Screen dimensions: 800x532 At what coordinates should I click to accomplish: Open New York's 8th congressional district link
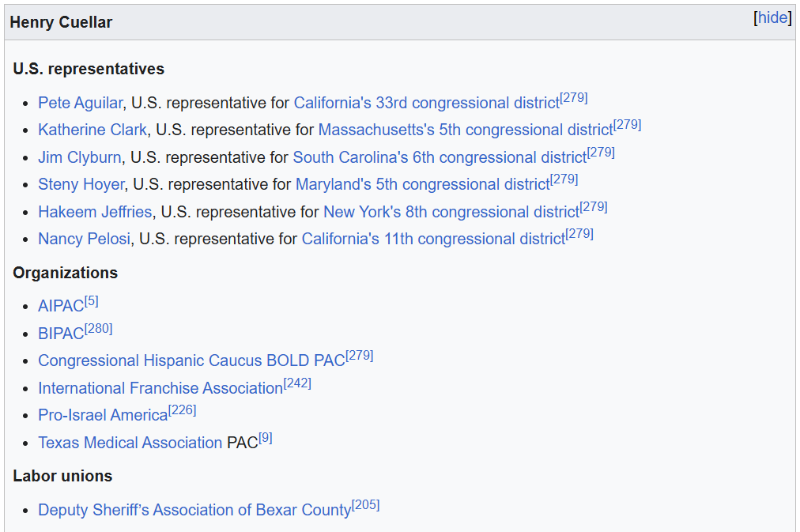click(x=451, y=212)
